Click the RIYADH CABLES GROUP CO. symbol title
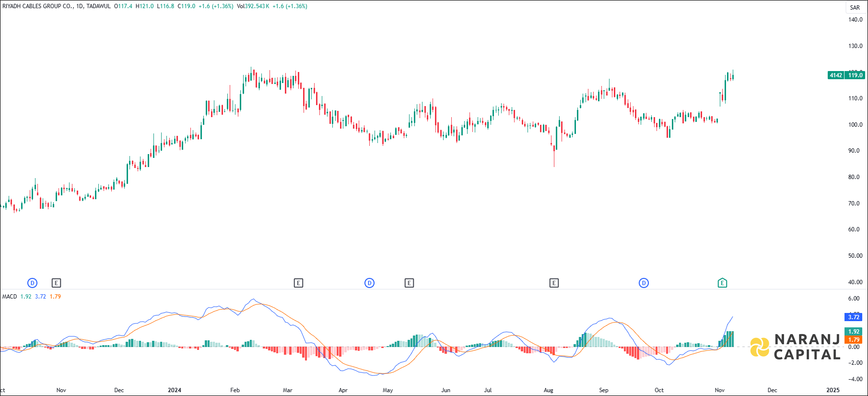 [38, 6]
